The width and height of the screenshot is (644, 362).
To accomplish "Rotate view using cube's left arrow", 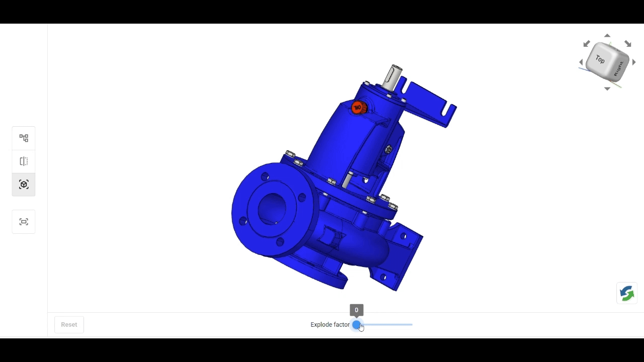I will pyautogui.click(x=581, y=62).
